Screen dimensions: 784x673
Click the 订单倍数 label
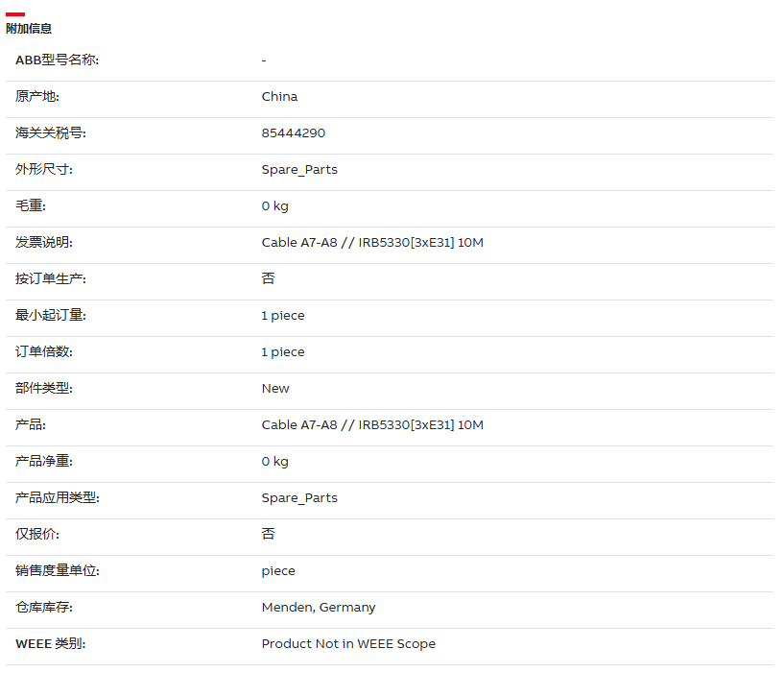tap(44, 351)
